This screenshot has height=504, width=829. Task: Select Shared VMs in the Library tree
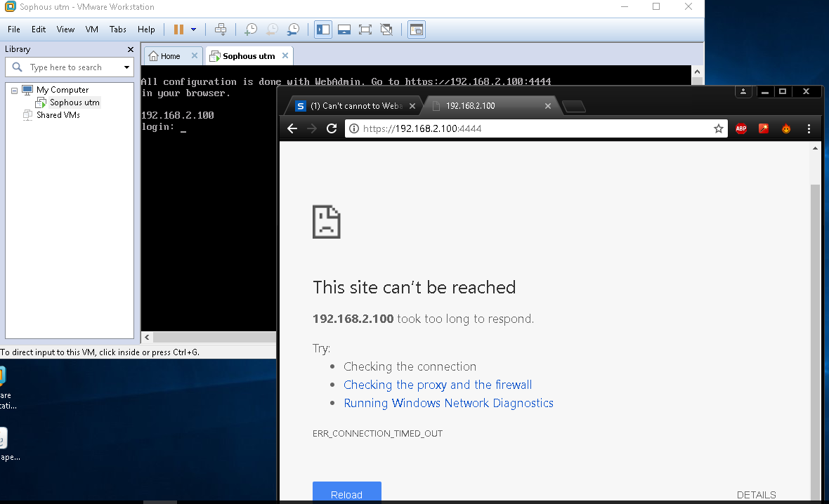[58, 114]
